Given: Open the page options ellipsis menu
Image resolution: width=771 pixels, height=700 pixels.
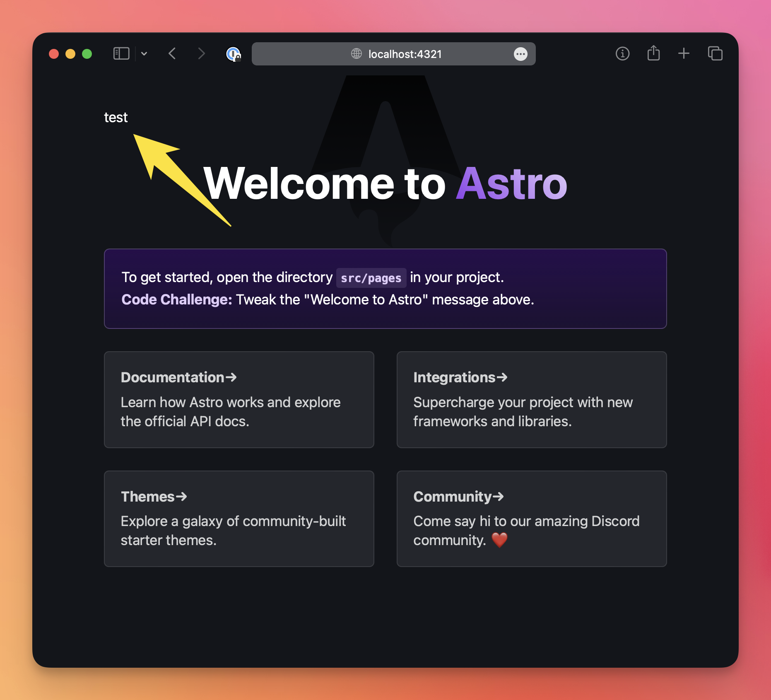Looking at the screenshot, I should [520, 54].
